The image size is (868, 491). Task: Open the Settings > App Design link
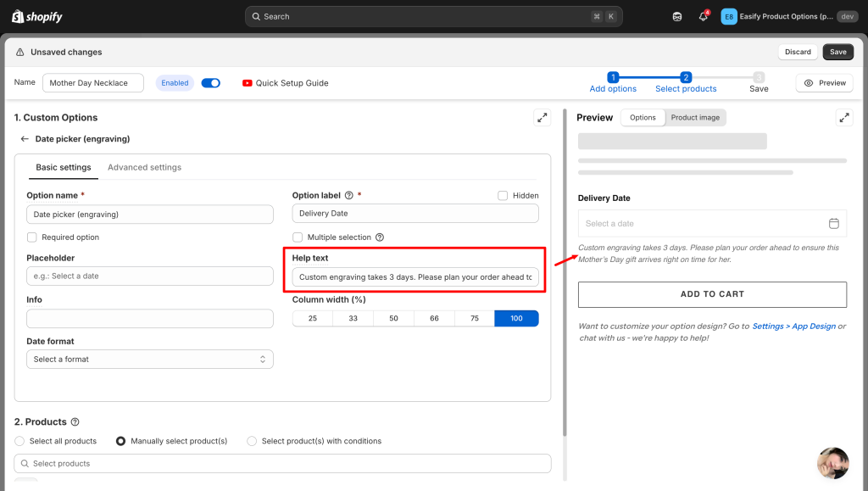tap(793, 326)
